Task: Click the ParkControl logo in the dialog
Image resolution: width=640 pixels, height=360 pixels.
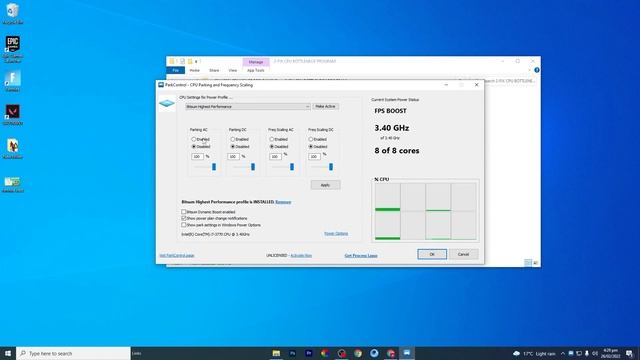Action: point(167,104)
